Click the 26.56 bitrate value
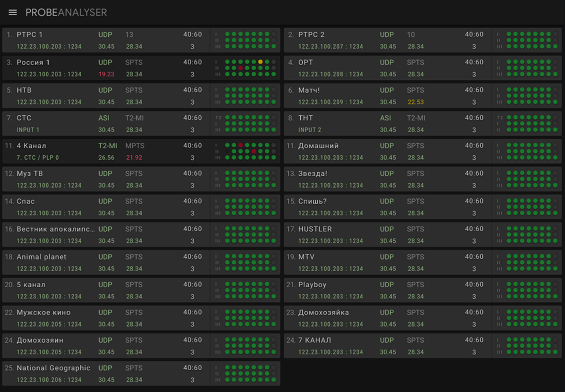 (x=106, y=157)
